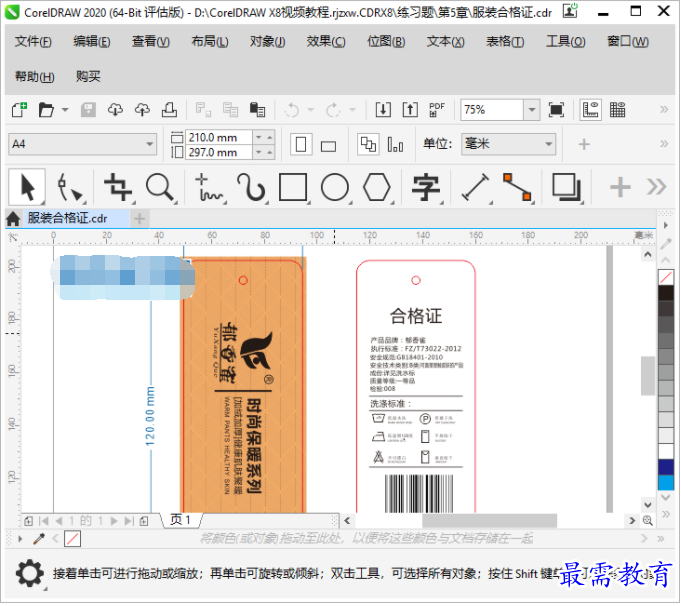Screen dimensions: 681x606
Task: Open the 文件(F) menu
Action: 33,41
